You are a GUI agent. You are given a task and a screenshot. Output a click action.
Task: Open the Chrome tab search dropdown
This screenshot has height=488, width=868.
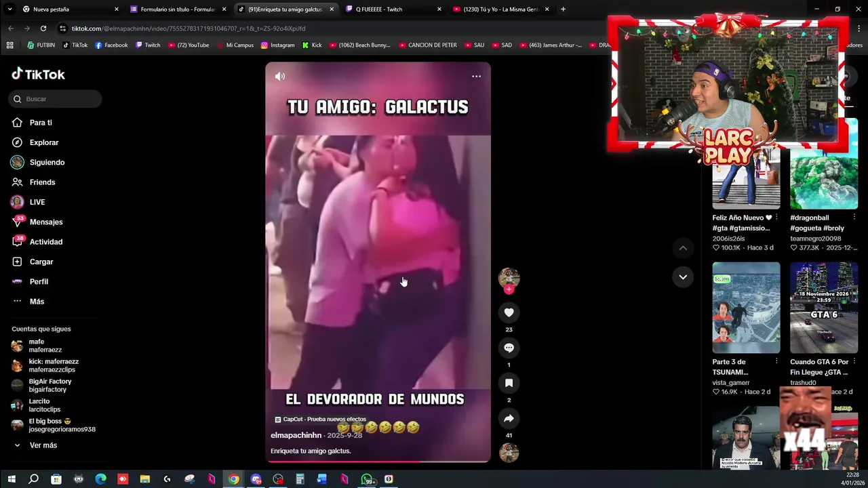coord(9,9)
